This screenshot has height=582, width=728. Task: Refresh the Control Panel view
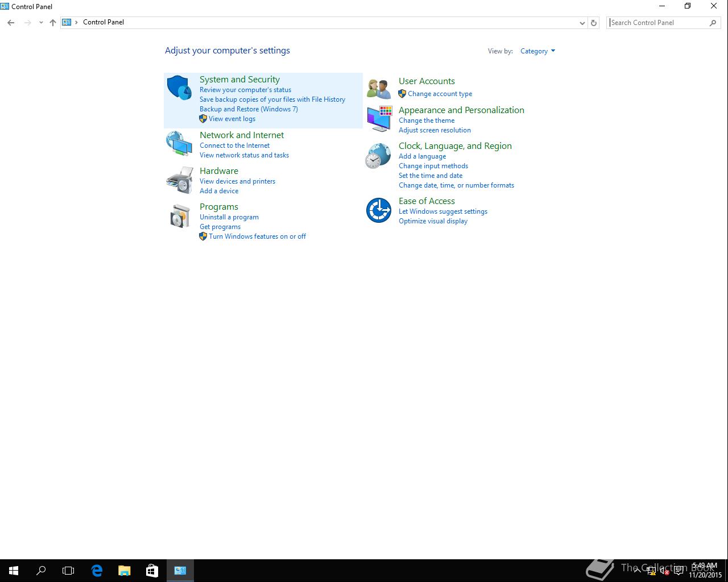tap(594, 23)
